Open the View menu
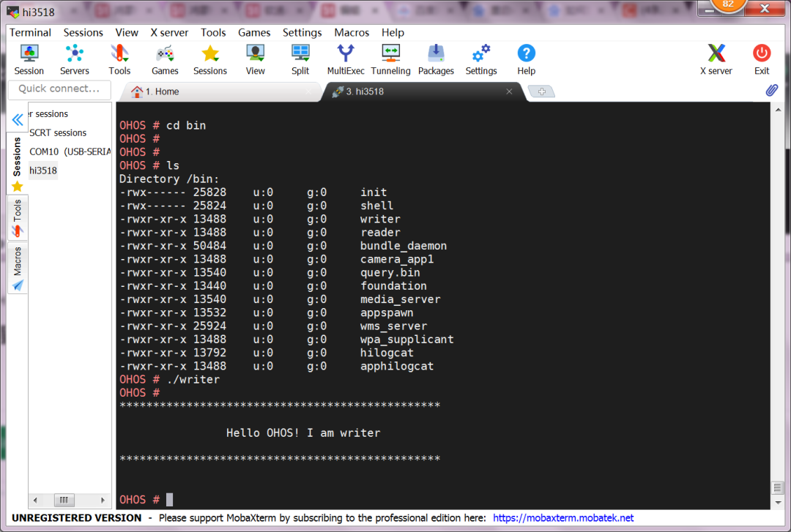The height and width of the screenshot is (532, 791). click(127, 32)
